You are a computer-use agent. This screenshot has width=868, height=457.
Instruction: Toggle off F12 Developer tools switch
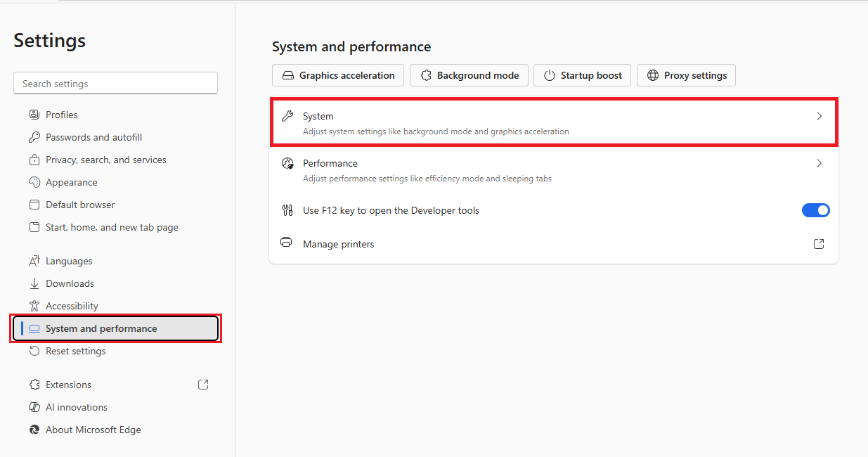coord(815,210)
